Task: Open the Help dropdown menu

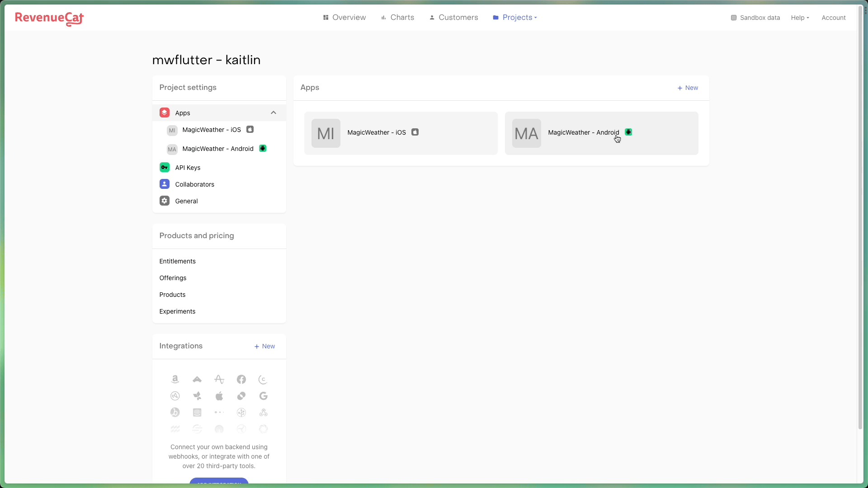Action: [800, 18]
